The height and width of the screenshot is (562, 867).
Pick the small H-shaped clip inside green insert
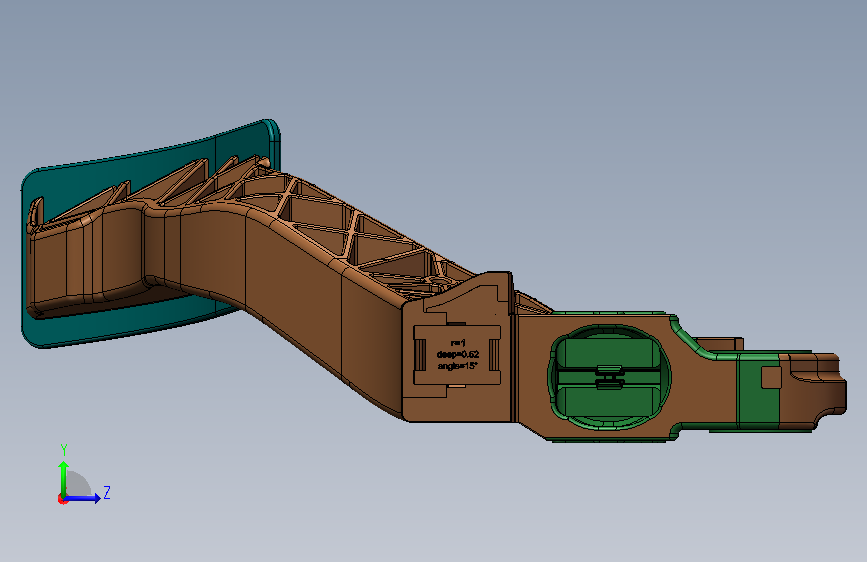tap(609, 377)
